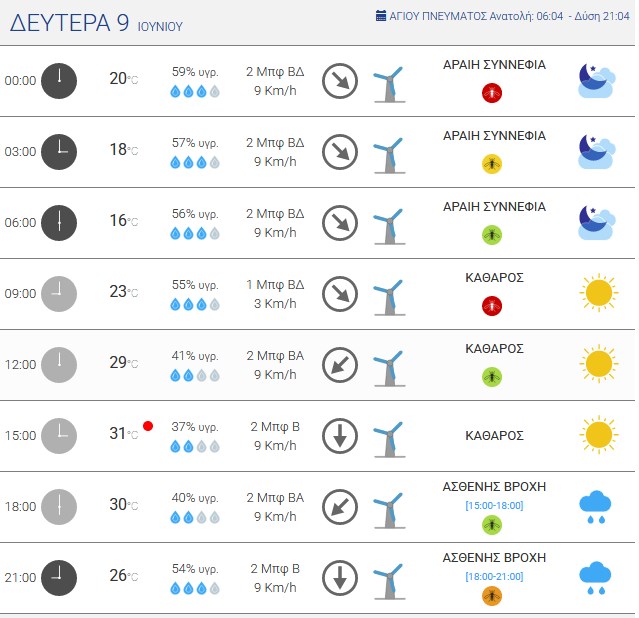This screenshot has height=618, width=639.
Task: Click the calendar icon beside ΑΓΙΟΥ ΠΝΕΥΜΑΤΟΣ
Action: pyautogui.click(x=381, y=16)
